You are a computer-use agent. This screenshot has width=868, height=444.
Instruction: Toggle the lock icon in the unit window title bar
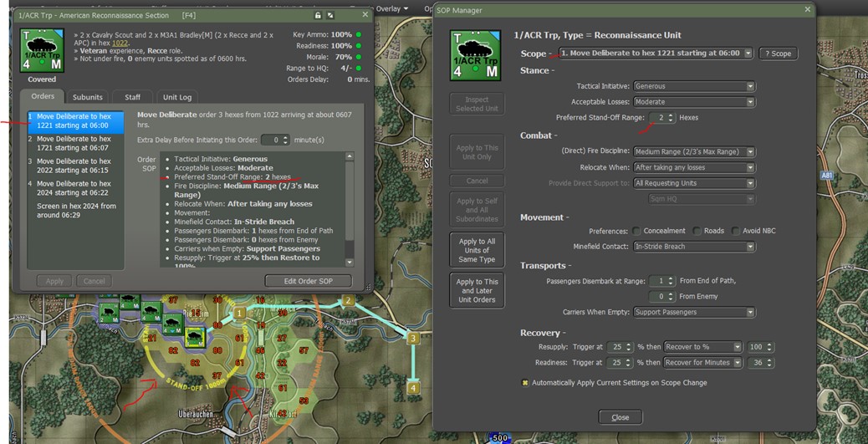click(x=318, y=15)
